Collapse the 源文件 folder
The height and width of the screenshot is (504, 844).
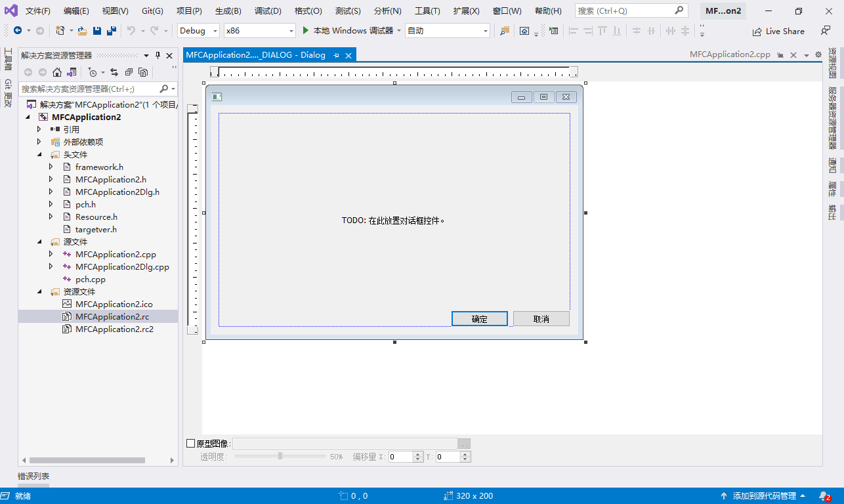pos(39,241)
